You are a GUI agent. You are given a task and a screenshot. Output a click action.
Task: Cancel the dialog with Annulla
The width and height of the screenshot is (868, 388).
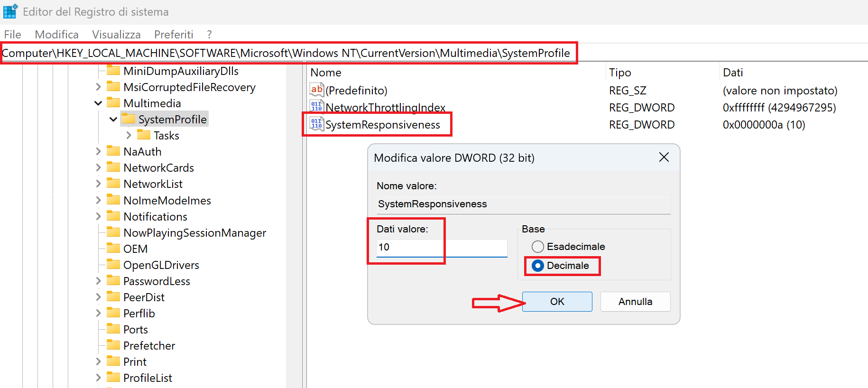tap(636, 302)
